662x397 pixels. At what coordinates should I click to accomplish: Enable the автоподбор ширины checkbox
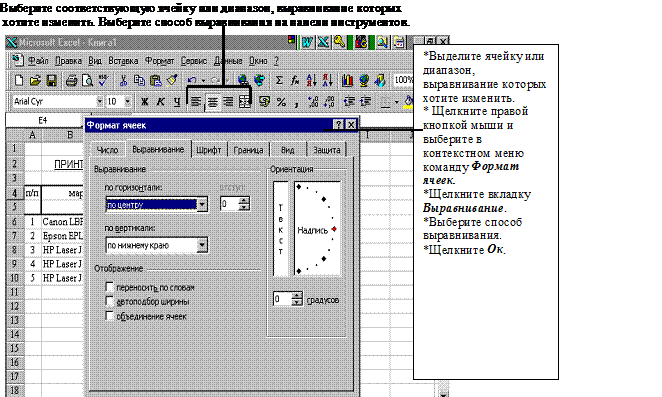[x=109, y=302]
